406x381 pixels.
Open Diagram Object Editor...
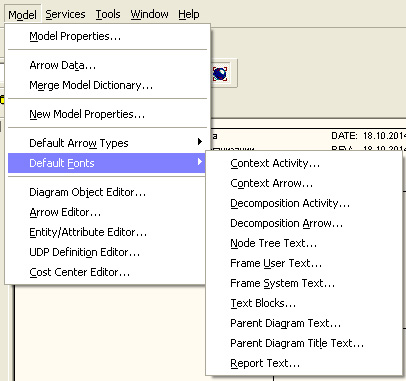[107, 192]
